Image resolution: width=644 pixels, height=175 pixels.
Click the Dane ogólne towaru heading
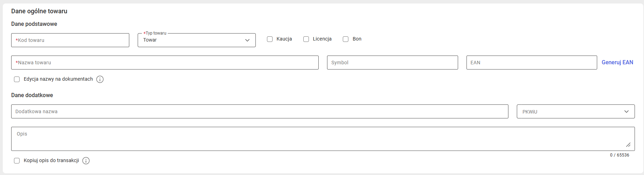point(39,11)
